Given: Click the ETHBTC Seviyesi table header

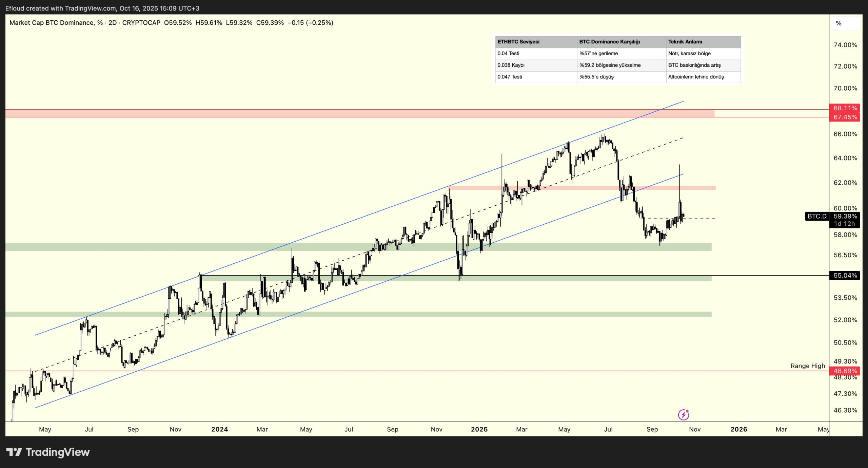Looking at the screenshot, I should pos(518,42).
